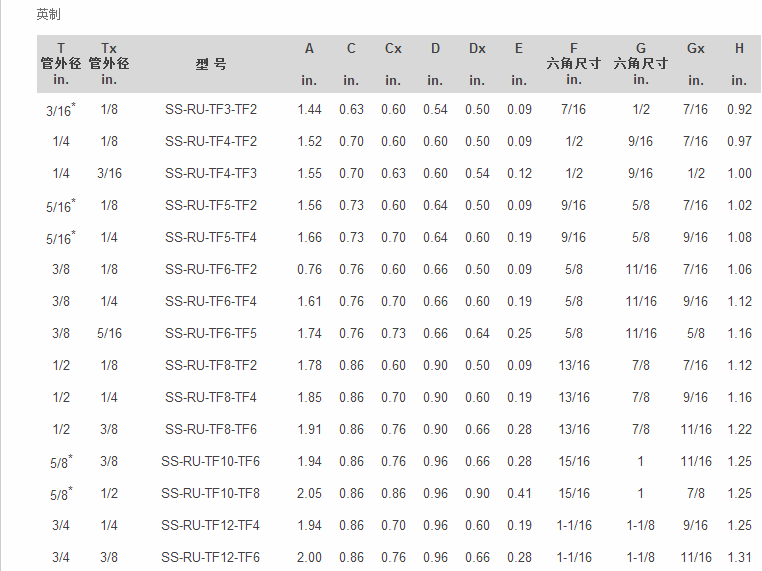Choose model SS-RU-TF8-TF4
The image size is (762, 571).
210,398
